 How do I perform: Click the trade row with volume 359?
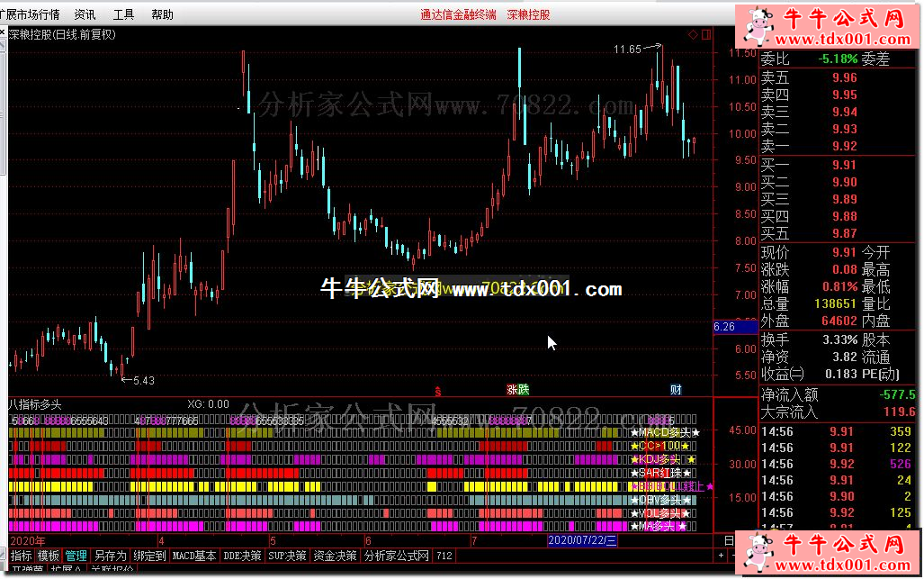pos(837,431)
